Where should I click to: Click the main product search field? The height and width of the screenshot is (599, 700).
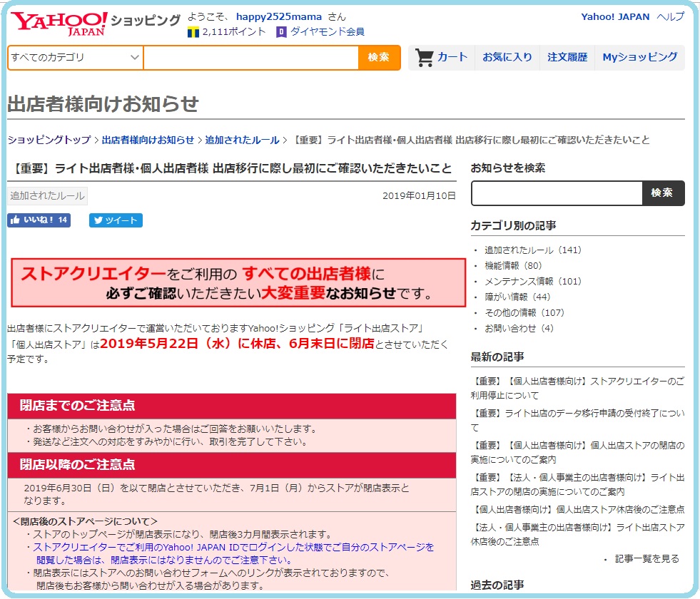[251, 58]
